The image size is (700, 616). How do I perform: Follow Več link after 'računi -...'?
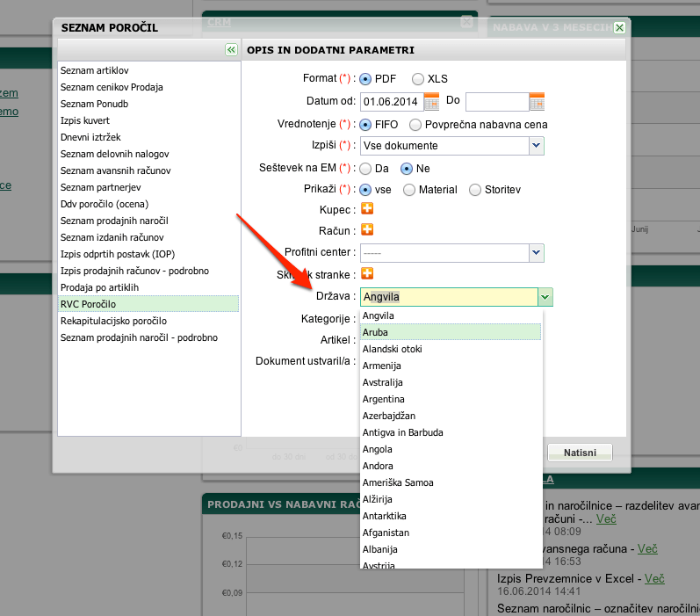tap(606, 518)
